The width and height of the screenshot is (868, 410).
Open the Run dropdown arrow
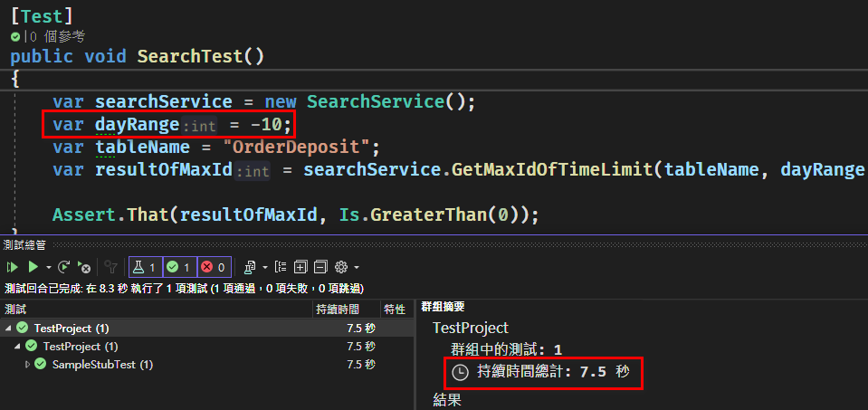click(x=48, y=268)
